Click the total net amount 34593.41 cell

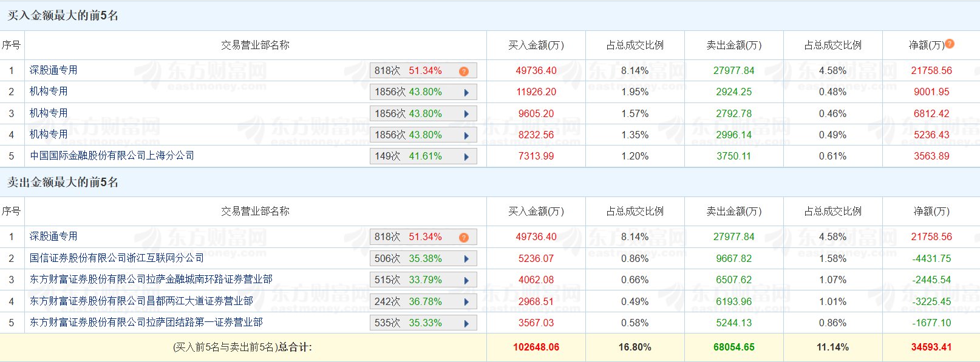point(931,347)
